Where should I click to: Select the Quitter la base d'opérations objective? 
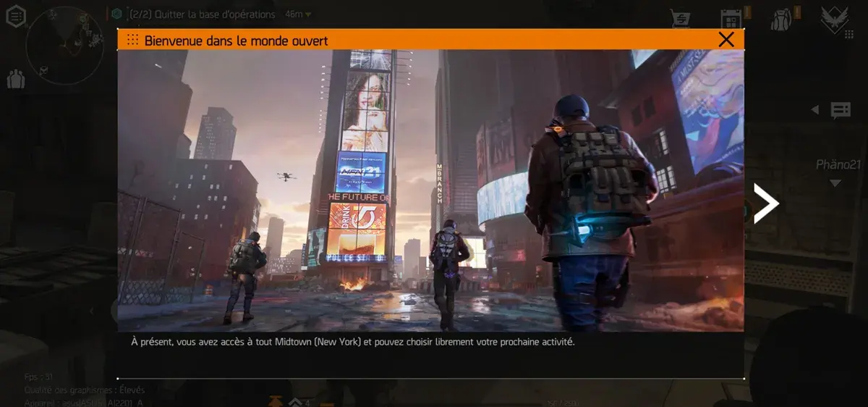202,14
